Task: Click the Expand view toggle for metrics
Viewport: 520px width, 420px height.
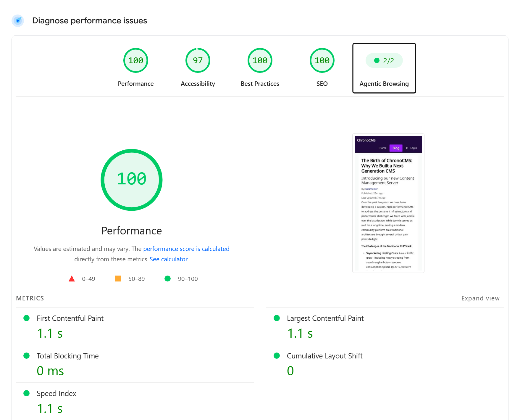Action: point(480,298)
